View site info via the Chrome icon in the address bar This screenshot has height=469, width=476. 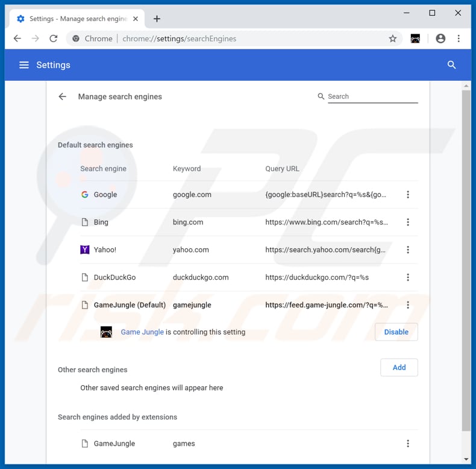(x=76, y=39)
